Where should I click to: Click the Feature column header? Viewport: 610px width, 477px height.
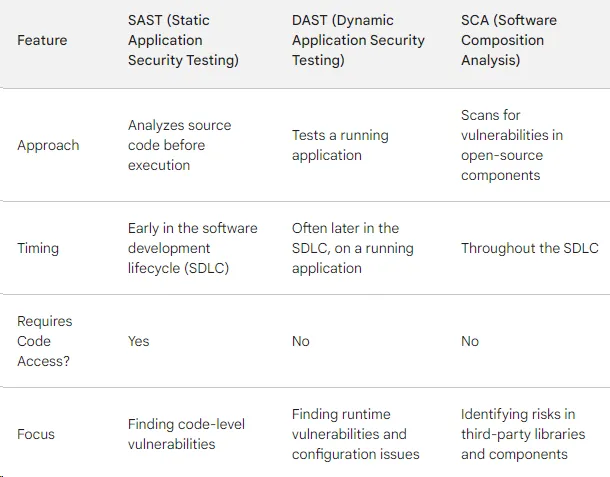(x=42, y=40)
